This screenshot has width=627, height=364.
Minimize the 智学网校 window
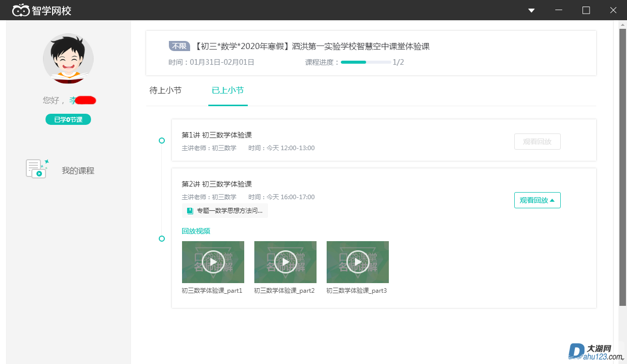pos(559,10)
